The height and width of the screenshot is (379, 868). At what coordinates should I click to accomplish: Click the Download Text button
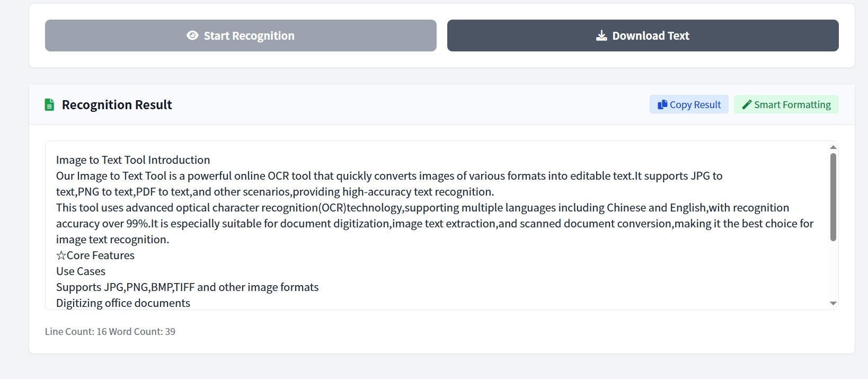[x=642, y=35]
